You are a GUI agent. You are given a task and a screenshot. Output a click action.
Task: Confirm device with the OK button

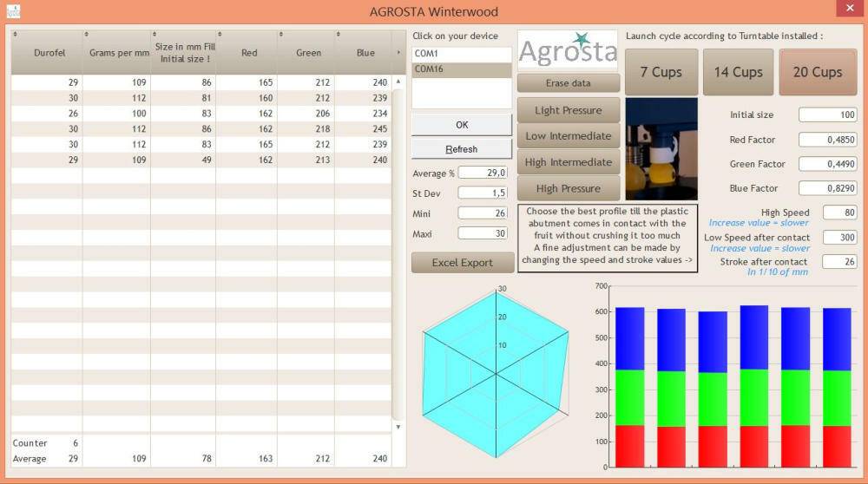[462, 125]
